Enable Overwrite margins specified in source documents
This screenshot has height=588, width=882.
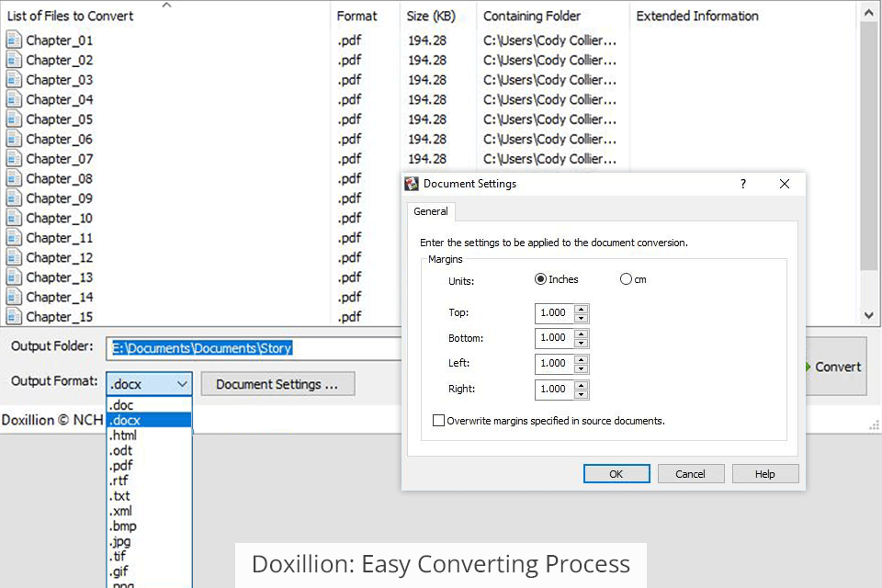click(439, 420)
